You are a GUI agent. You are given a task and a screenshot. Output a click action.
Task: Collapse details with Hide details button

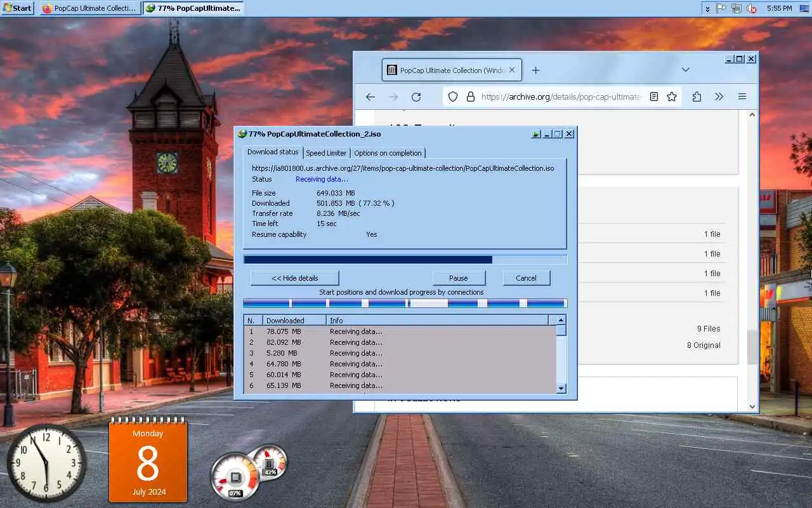coord(294,278)
